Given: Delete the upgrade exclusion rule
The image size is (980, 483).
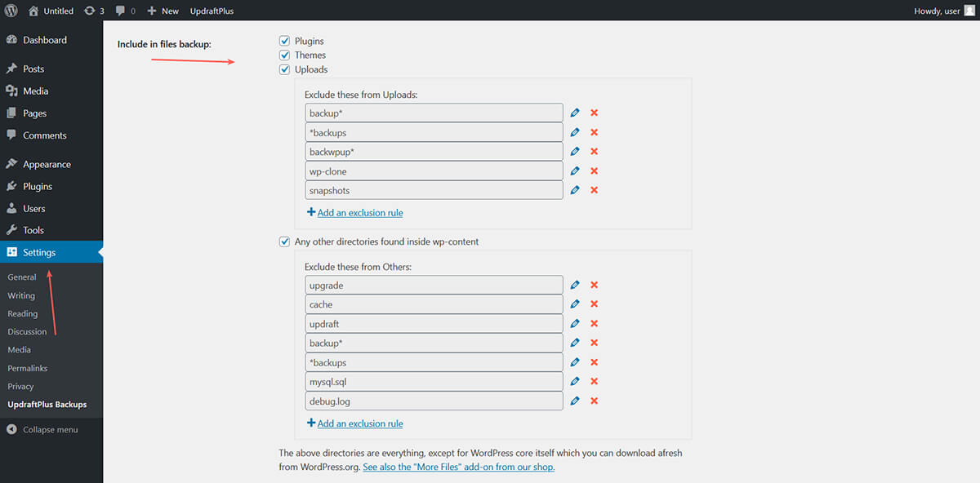Looking at the screenshot, I should tap(595, 285).
